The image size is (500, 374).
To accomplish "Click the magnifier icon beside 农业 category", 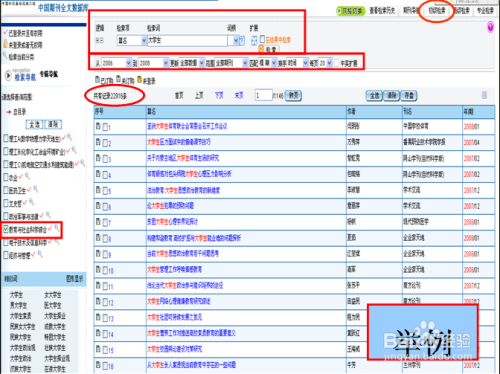I will (27, 176).
